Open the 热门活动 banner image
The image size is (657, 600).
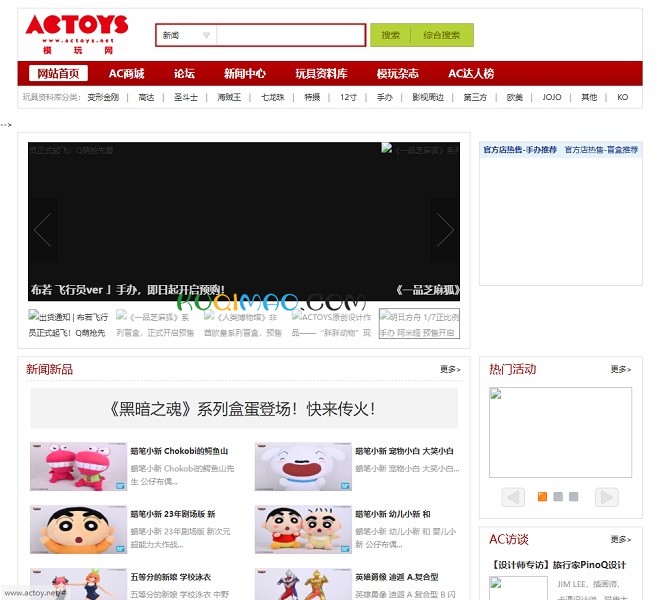[560, 432]
